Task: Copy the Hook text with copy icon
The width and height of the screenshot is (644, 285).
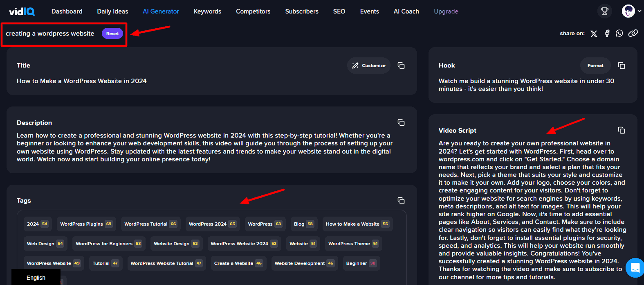Action: click(621, 66)
